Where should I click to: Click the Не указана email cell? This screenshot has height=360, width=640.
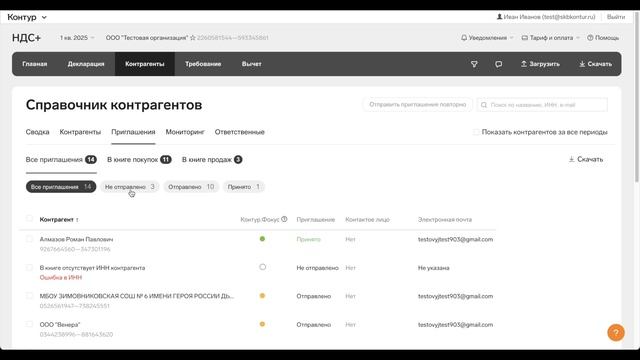pos(433,268)
